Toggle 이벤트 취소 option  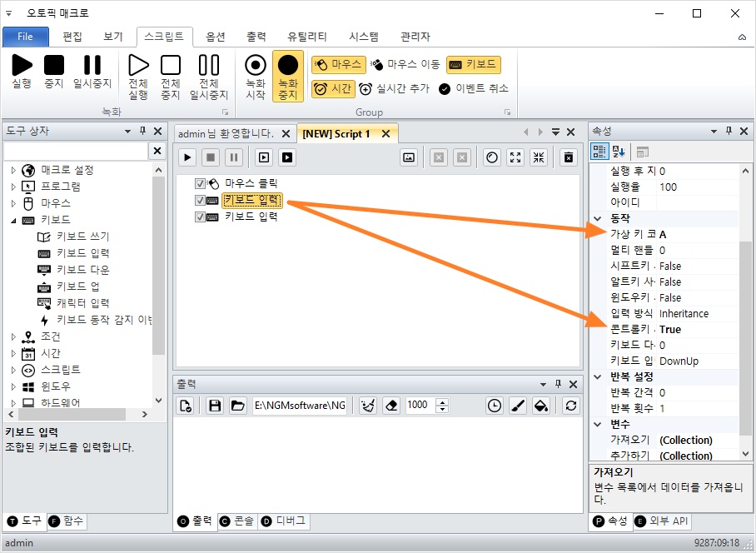474,89
